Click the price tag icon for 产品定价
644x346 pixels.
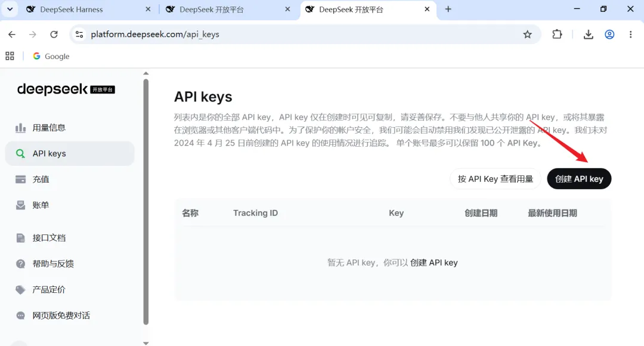coord(20,290)
